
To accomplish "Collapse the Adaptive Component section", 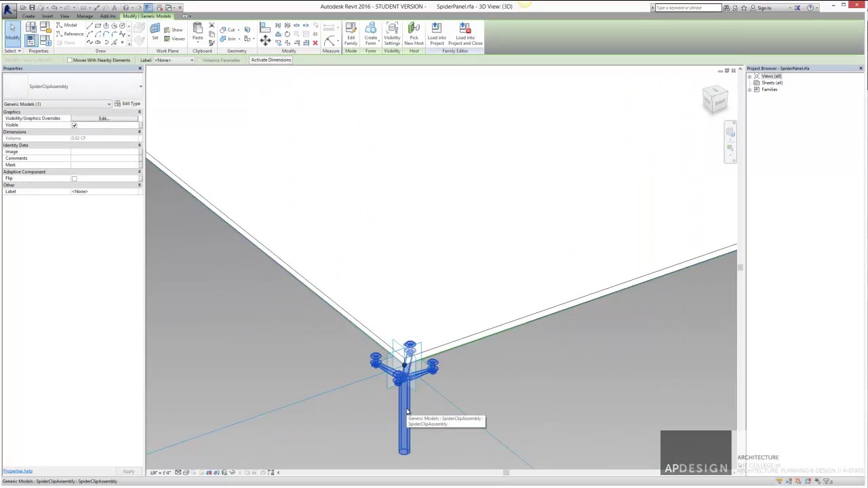I will coord(140,171).
